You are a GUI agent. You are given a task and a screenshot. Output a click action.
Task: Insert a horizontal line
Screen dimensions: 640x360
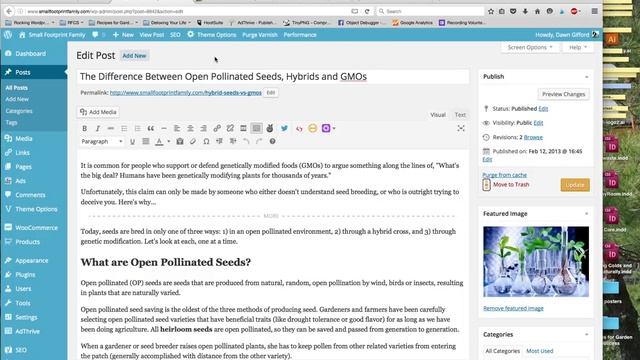coord(164,128)
